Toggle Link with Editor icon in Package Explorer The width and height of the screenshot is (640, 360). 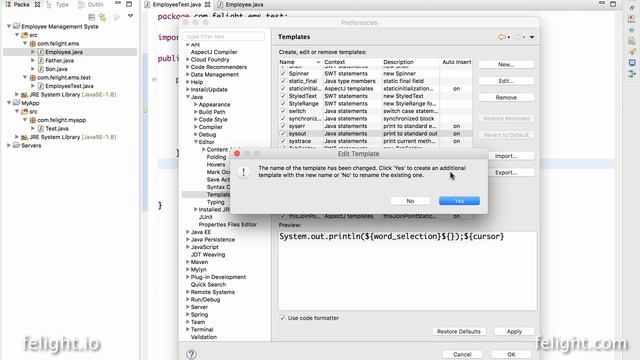pos(103,17)
